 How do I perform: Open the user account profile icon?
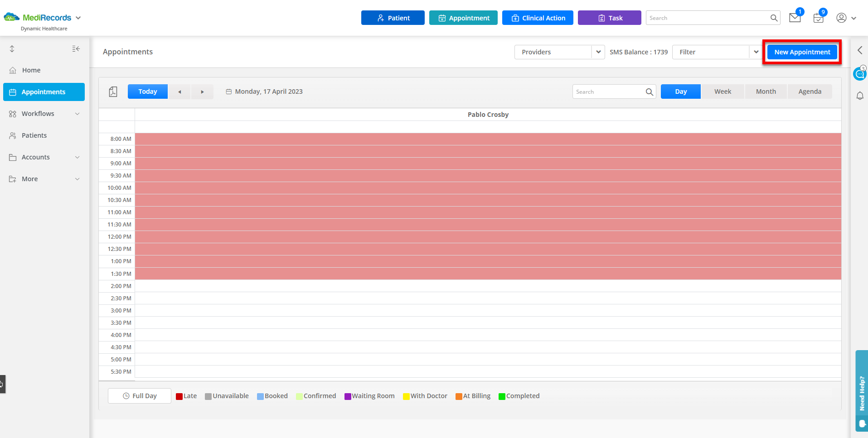coord(841,18)
